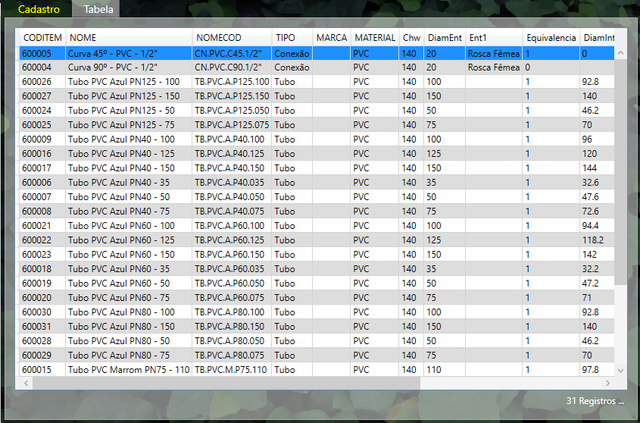Select row Curva 90° - PVC - 1/2"
The height and width of the screenshot is (423, 640).
tap(127, 66)
